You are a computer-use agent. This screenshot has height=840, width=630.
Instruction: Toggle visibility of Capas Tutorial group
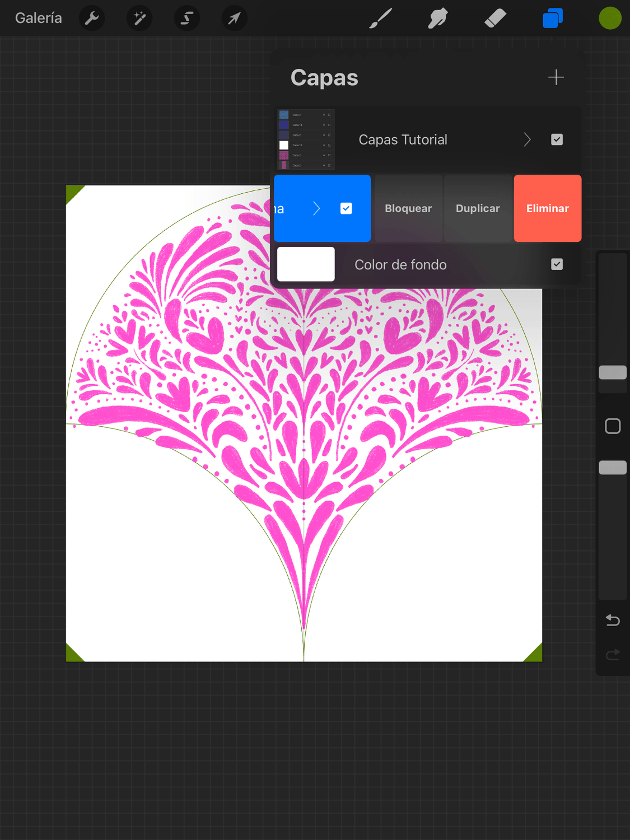point(557,139)
